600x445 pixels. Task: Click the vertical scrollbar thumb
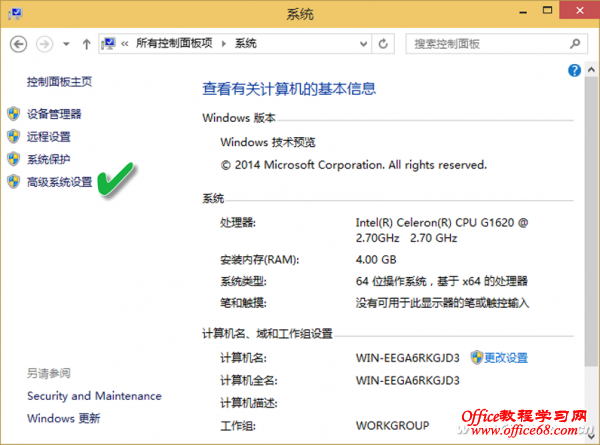(x=591, y=221)
